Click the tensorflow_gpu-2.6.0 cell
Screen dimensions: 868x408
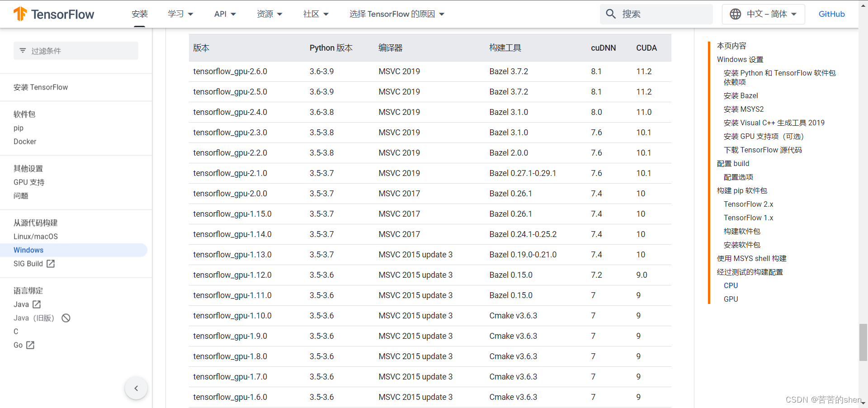coord(230,71)
